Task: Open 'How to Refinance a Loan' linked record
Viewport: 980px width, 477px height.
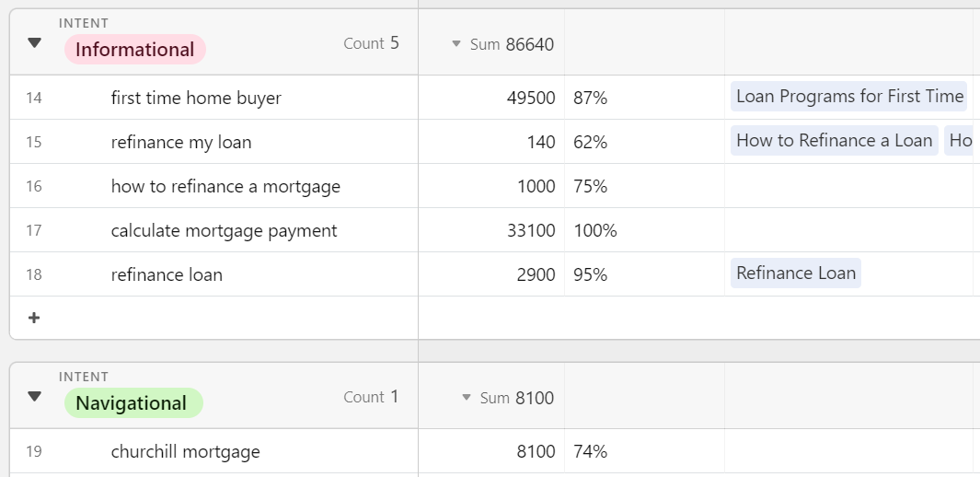Action: (x=834, y=141)
